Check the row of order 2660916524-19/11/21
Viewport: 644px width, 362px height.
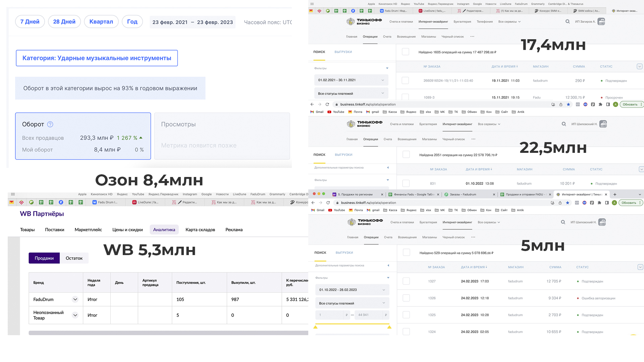point(405,80)
